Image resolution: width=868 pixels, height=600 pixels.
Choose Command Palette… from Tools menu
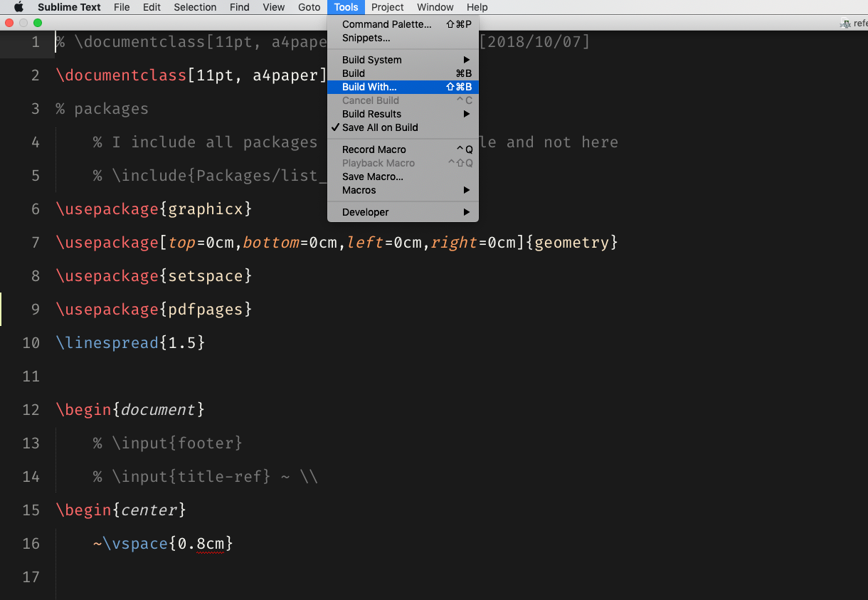click(403, 24)
